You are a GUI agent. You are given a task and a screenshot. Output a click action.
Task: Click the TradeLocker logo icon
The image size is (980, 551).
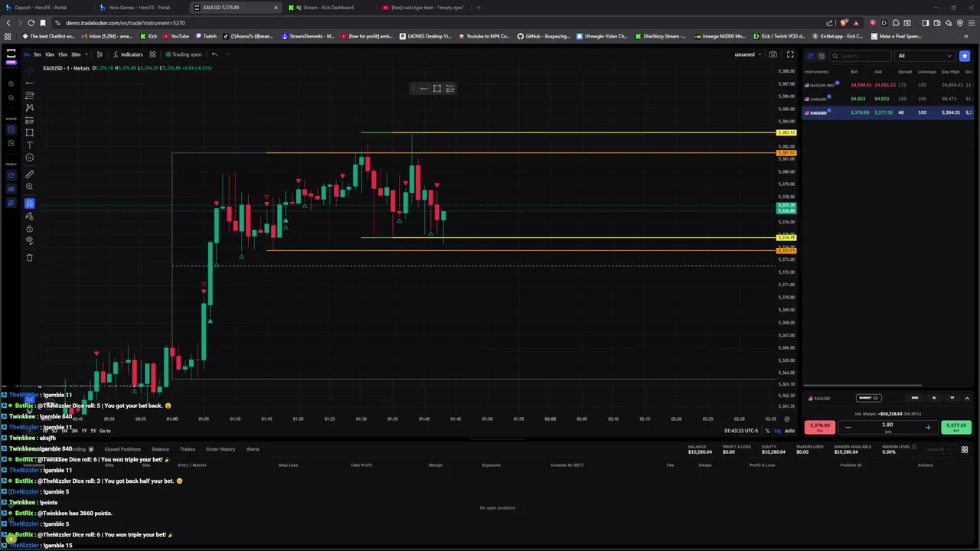pos(11,54)
